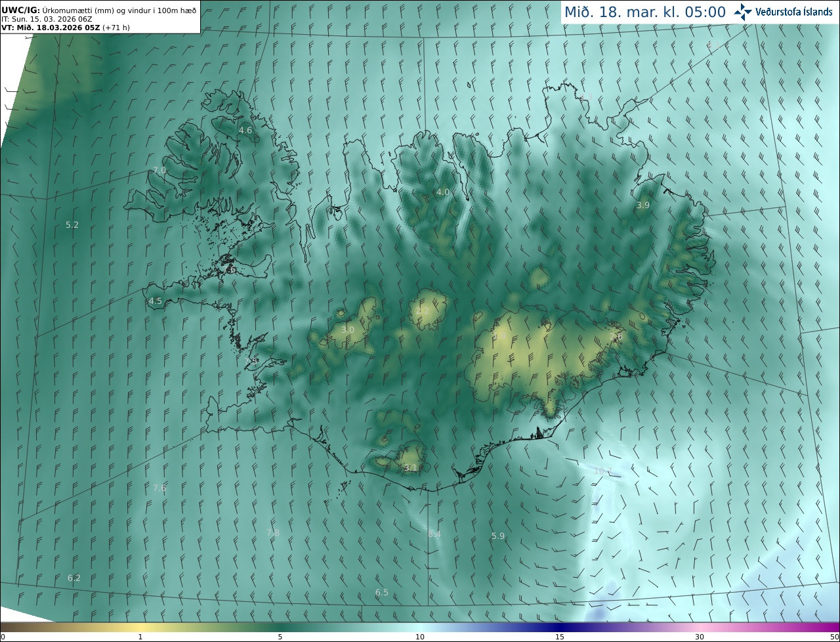Click the 'UWC/IG: Úrkomumætti (mm)' title line

pos(98,9)
